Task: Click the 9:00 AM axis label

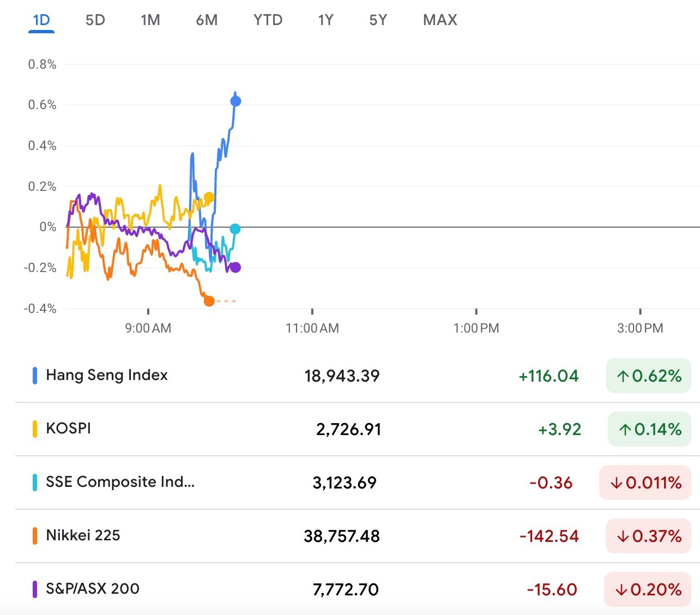Action: tap(148, 328)
